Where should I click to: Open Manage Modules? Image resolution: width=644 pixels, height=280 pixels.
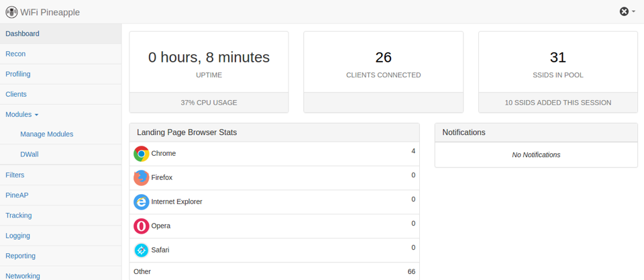[61, 134]
